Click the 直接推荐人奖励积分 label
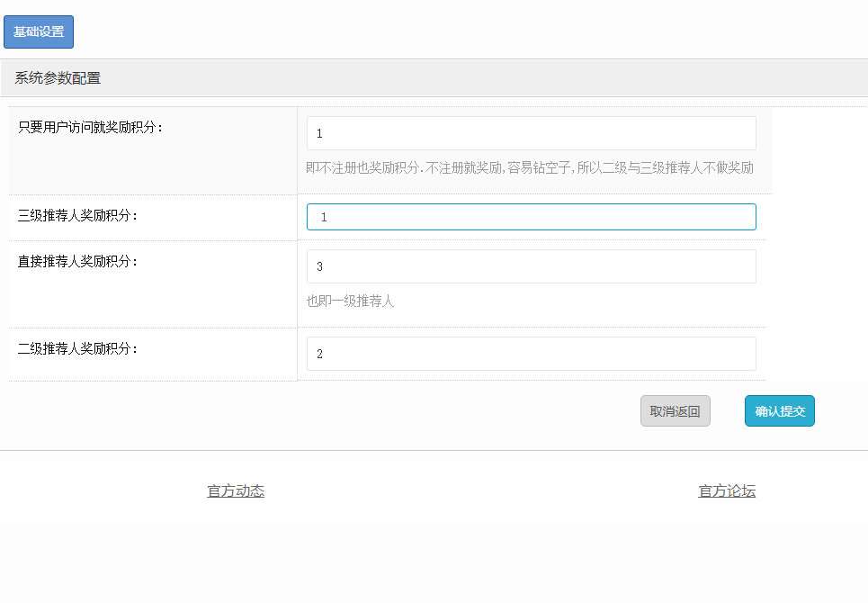Viewport: 868px width, 603px height. (78, 261)
